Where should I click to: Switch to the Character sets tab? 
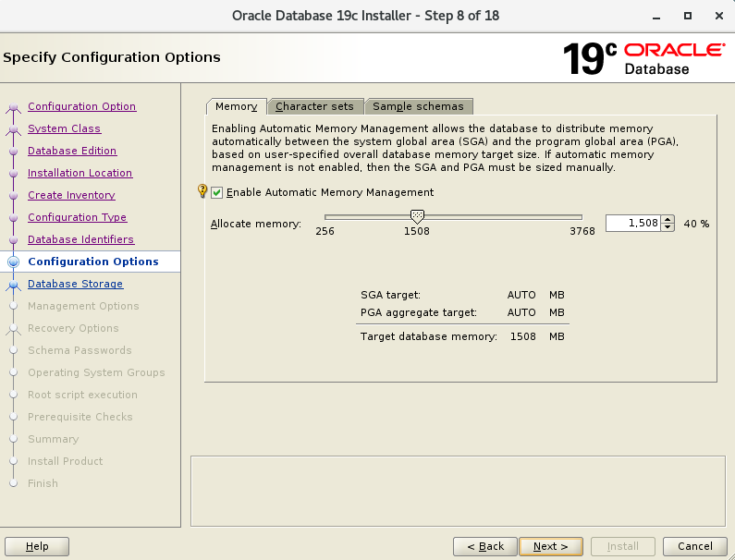(x=314, y=106)
